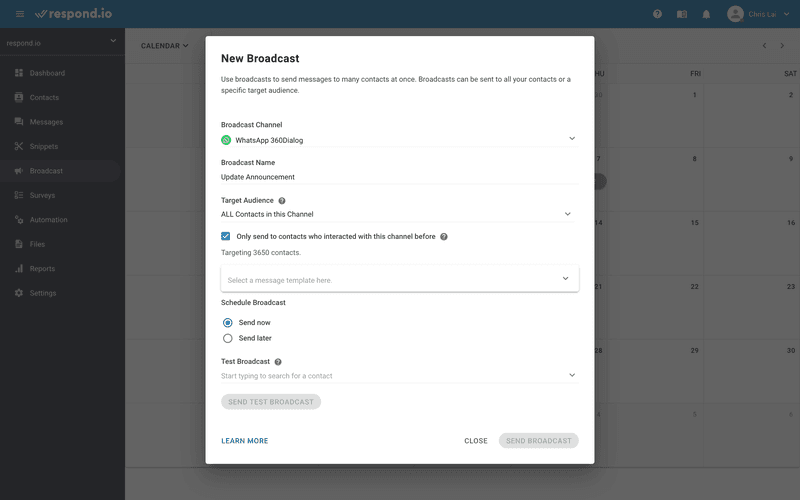Click calendar date 16 under SAT

[791, 222]
